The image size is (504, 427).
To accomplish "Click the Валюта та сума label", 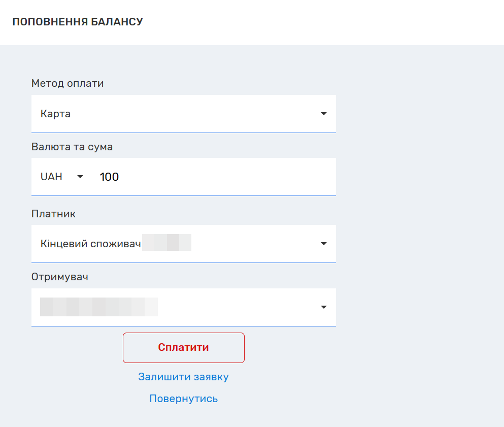I will [x=72, y=147].
